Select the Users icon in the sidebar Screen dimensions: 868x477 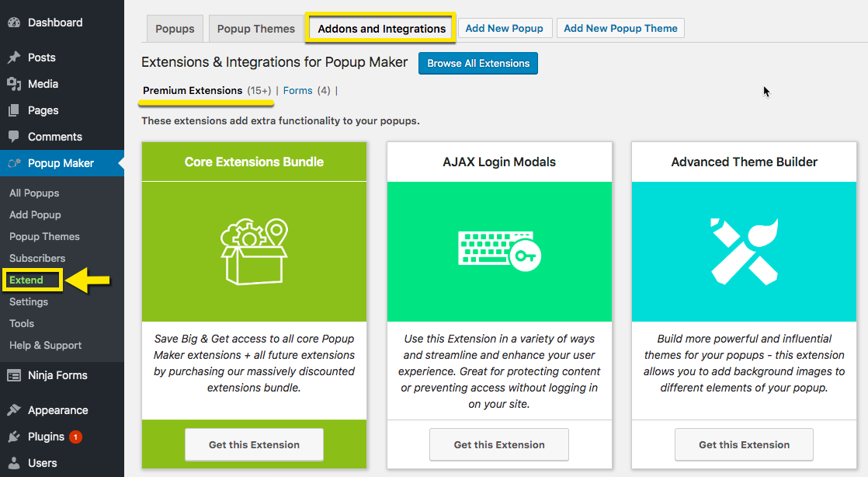(17, 462)
